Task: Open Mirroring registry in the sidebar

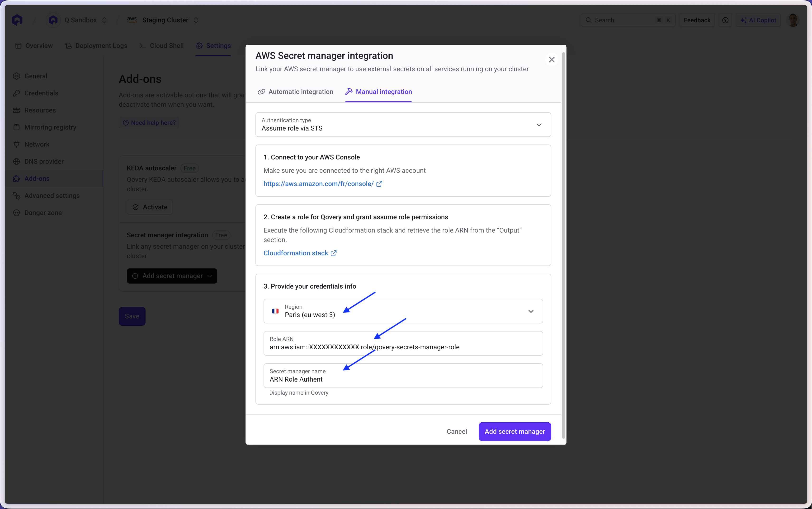Action: (54, 127)
